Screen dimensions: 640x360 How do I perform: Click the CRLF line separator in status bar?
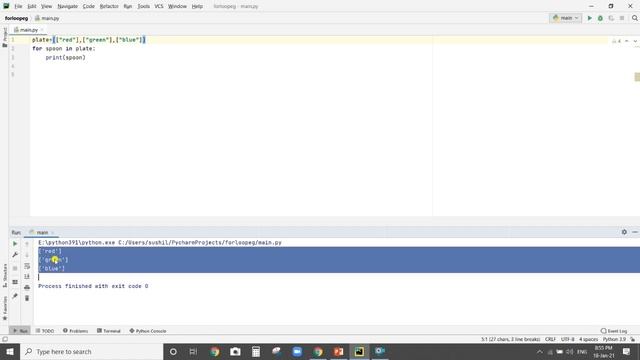pyautogui.click(x=550, y=339)
